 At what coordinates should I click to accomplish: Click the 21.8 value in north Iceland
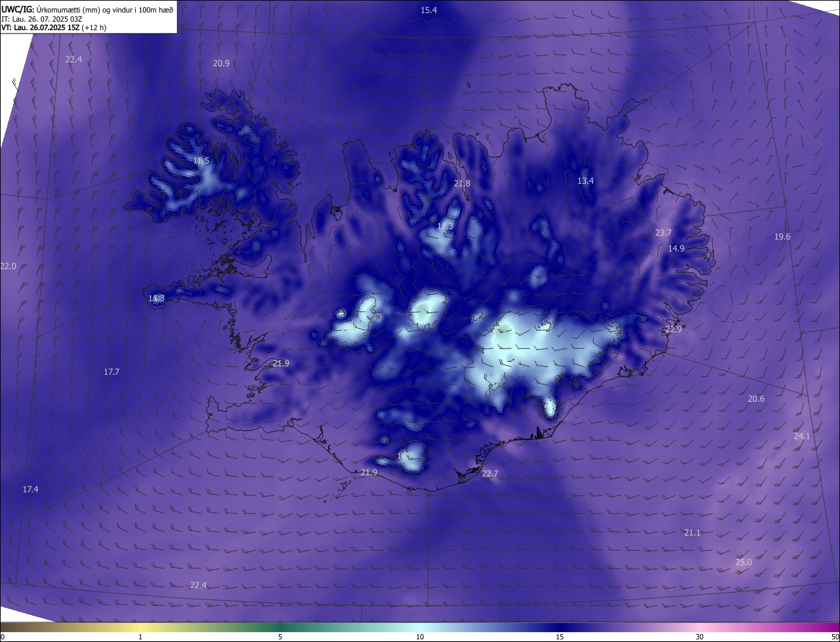coord(462,184)
